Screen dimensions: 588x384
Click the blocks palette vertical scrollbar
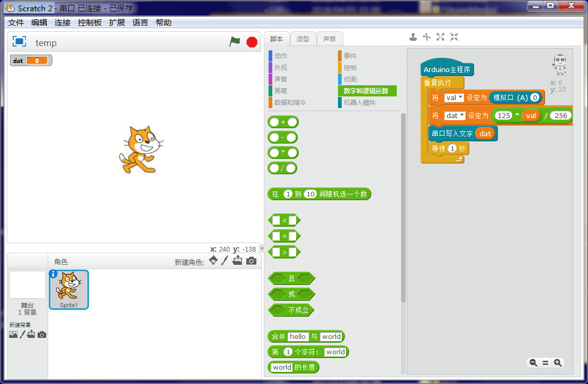pos(403,208)
